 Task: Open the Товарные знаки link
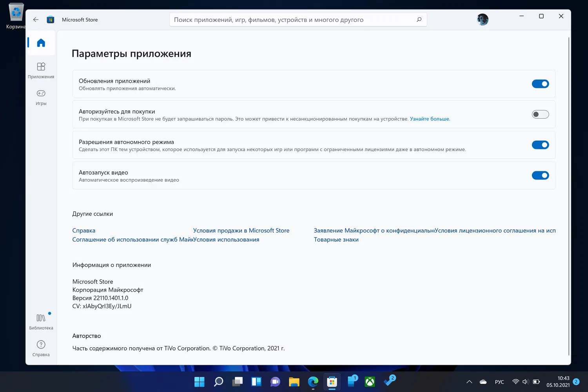pos(336,240)
